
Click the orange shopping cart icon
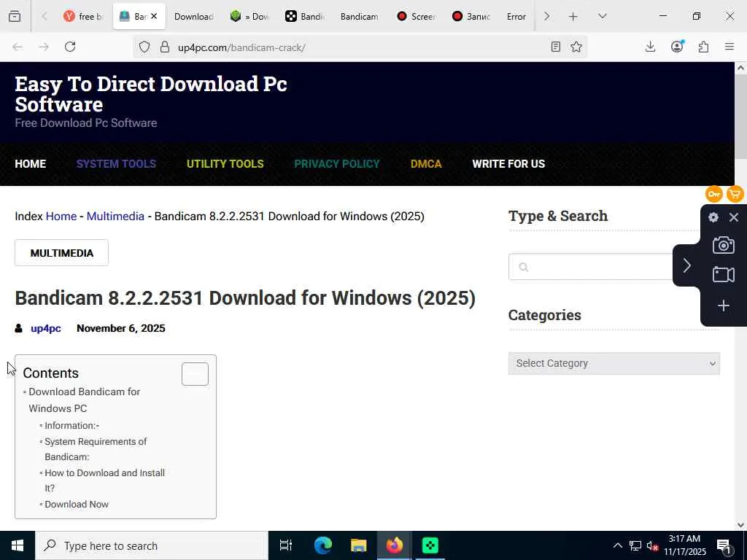coord(735,194)
